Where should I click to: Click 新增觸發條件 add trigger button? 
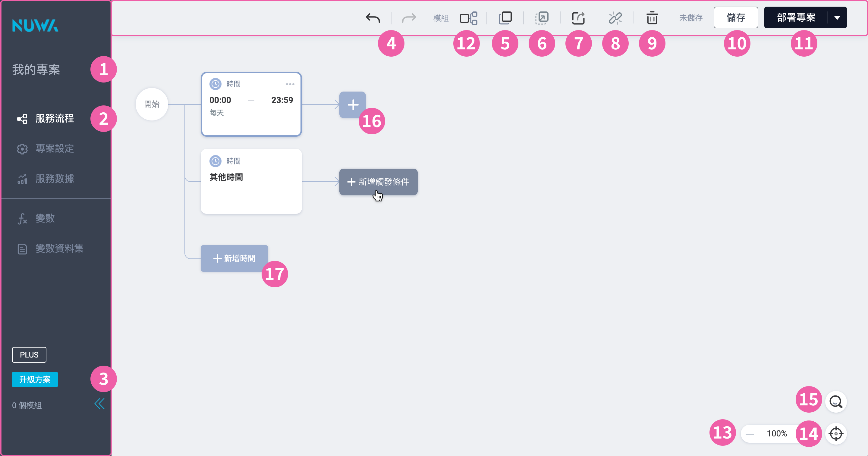(378, 182)
